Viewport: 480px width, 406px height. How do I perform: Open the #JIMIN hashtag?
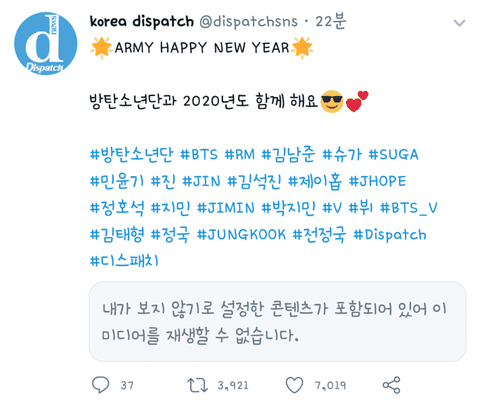click(x=226, y=208)
